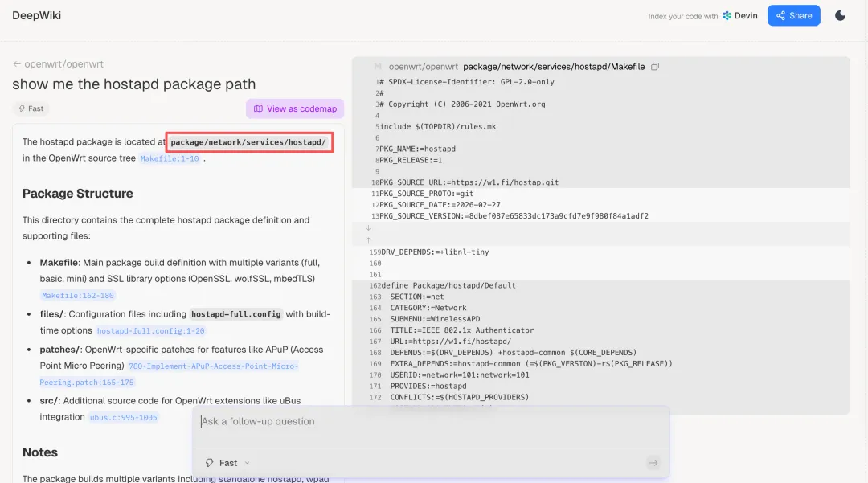Viewport: 868px width, 483px height.
Task: Open the Fast mode dropdown in chat box
Action: click(227, 463)
